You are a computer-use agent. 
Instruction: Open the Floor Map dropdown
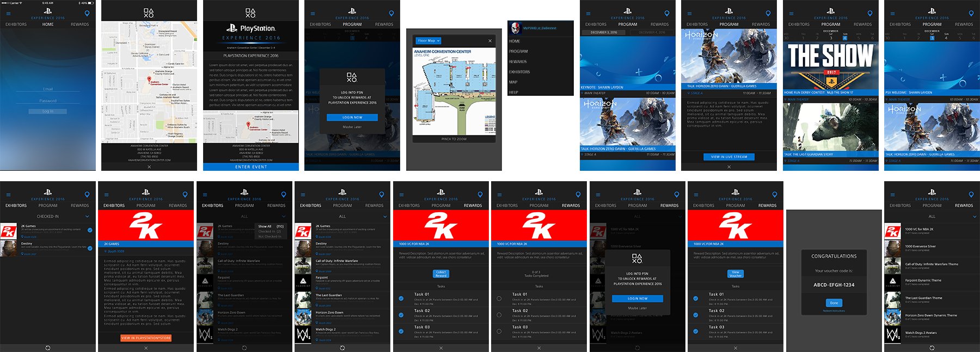tap(428, 41)
